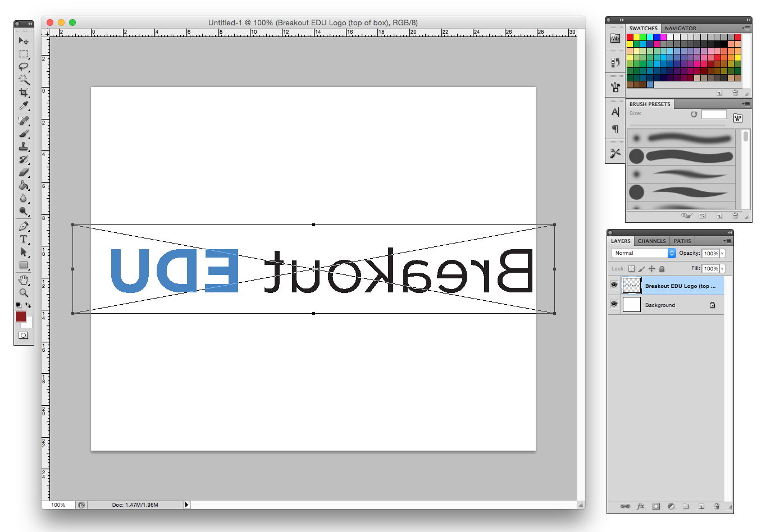Select the Type tool

click(x=23, y=239)
